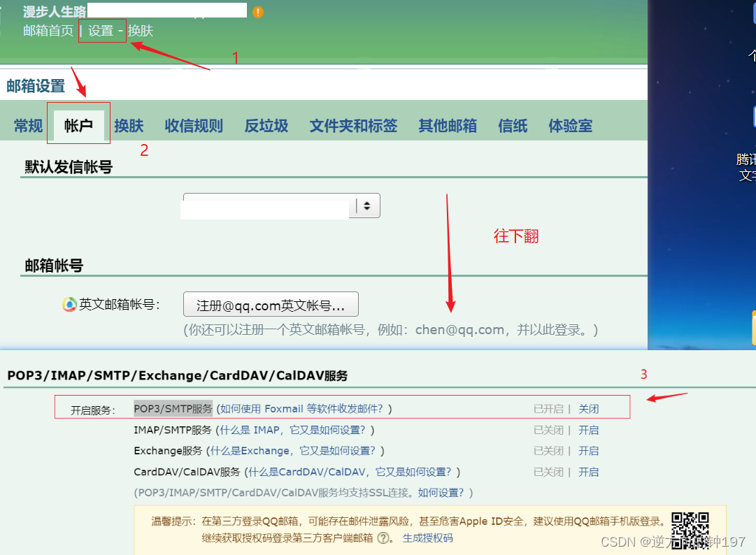Open the 信纸 tab

513,126
